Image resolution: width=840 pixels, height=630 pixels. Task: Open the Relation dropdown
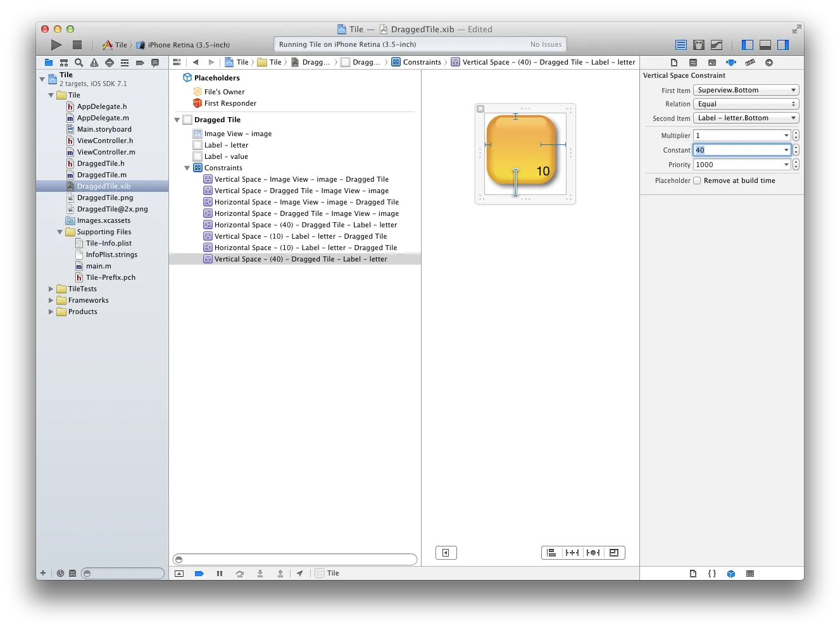coord(746,104)
